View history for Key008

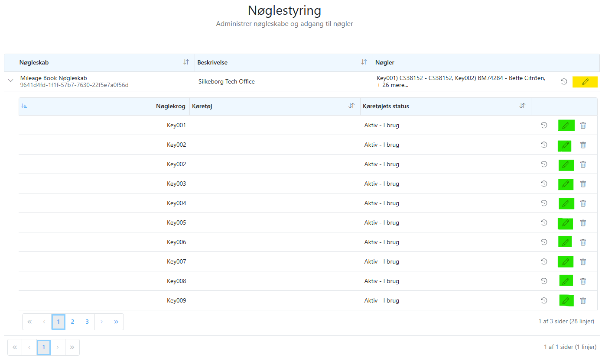click(544, 281)
